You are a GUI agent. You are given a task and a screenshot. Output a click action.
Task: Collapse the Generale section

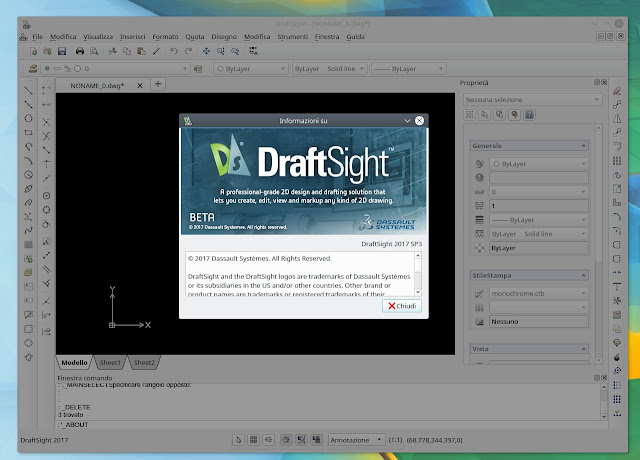pos(583,146)
